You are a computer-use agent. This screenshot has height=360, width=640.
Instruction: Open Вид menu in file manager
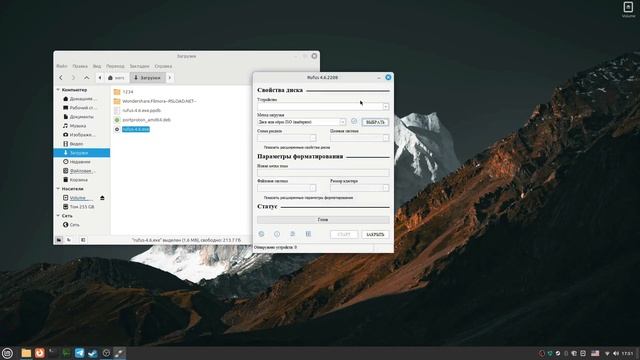point(97,66)
